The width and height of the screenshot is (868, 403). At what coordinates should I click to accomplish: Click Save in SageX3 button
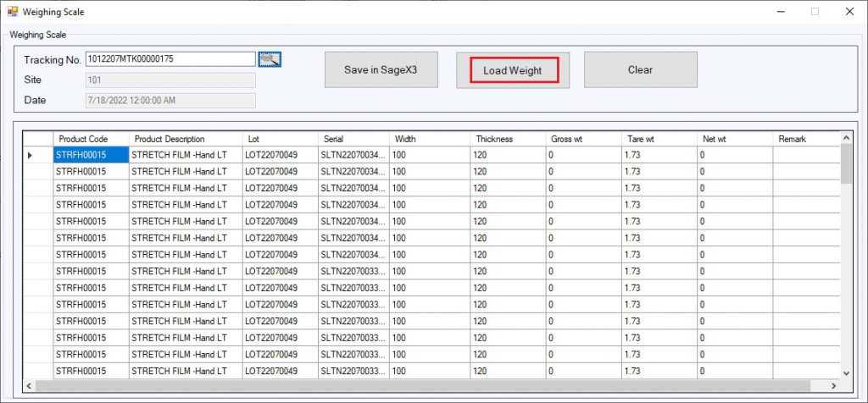[x=381, y=69]
